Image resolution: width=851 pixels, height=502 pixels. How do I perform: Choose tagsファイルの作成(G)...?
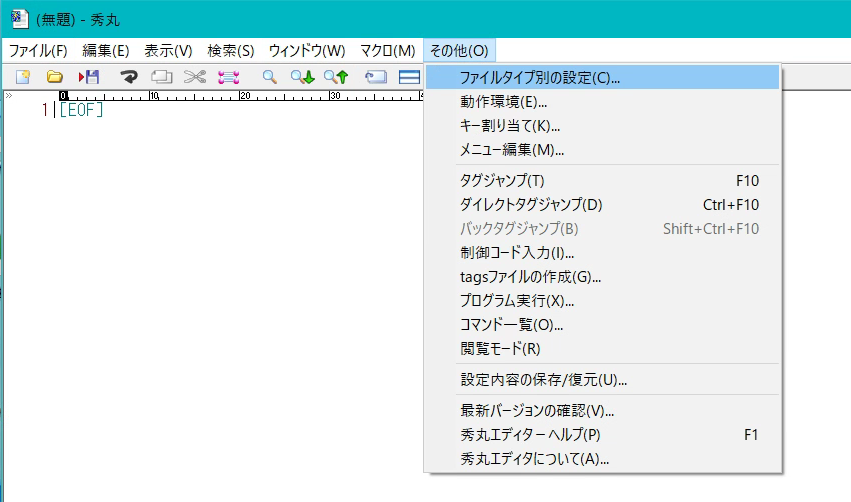coord(602,277)
